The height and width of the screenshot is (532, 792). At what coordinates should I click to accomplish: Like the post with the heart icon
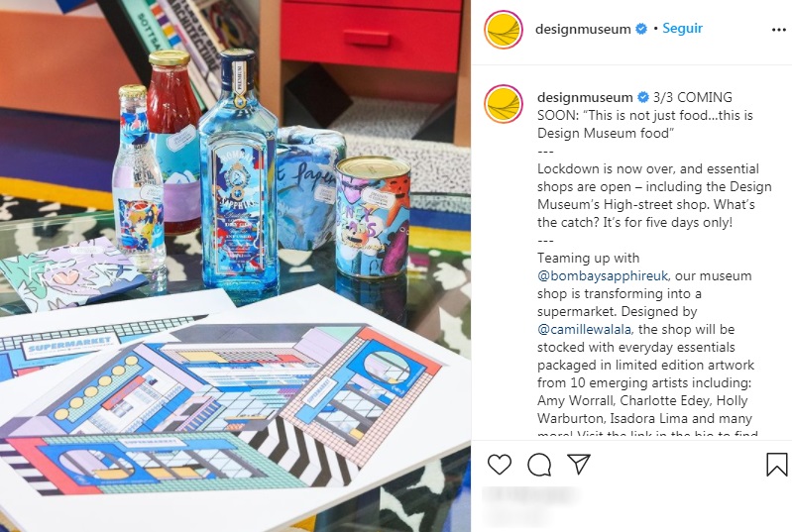click(499, 465)
